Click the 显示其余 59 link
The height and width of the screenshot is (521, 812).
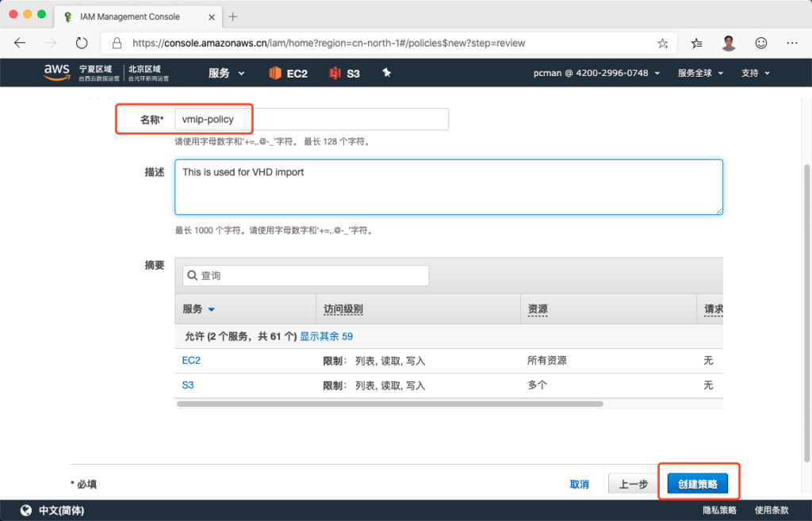pyautogui.click(x=326, y=336)
